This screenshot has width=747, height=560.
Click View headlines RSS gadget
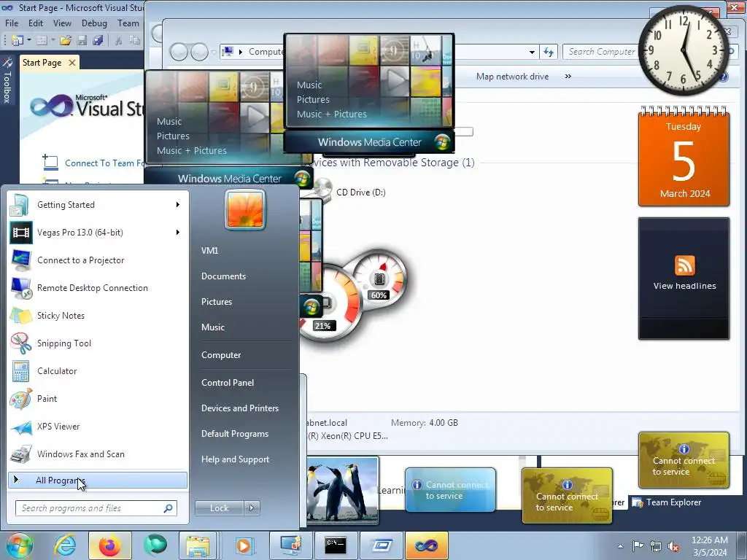684,286
